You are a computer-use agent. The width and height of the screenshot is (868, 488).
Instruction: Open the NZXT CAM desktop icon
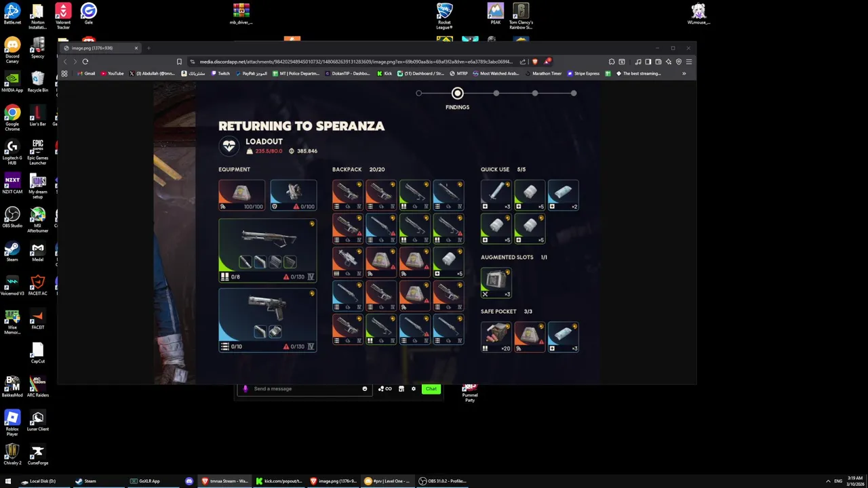(12, 184)
